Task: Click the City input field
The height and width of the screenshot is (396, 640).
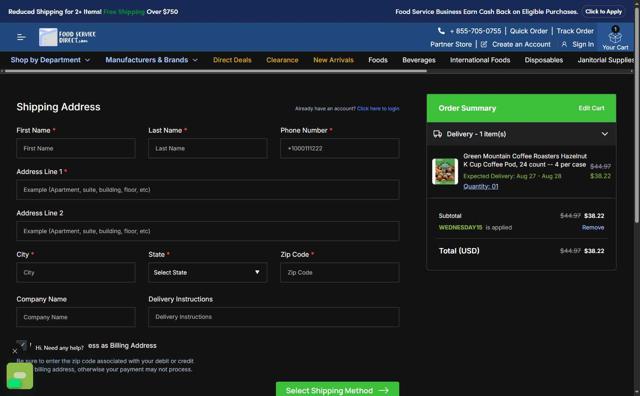Action: coord(76,272)
